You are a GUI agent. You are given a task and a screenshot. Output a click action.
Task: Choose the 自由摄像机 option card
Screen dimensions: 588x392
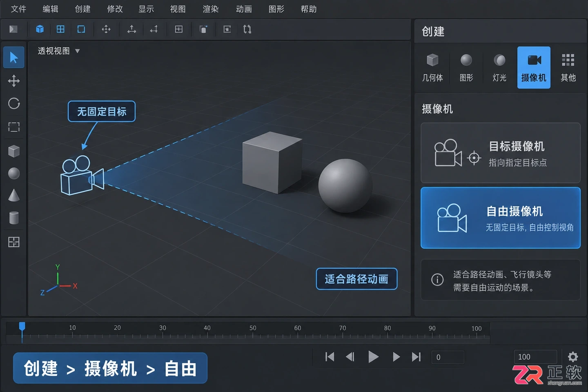click(x=501, y=218)
